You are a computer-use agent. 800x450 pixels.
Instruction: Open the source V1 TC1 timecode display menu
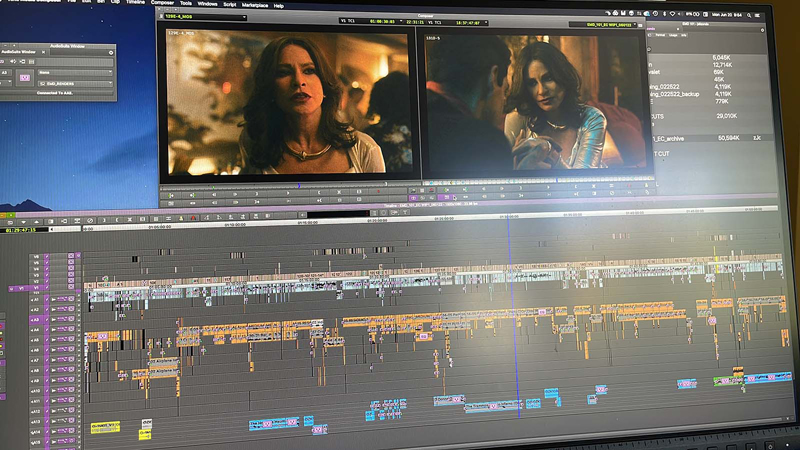pyautogui.click(x=371, y=21)
